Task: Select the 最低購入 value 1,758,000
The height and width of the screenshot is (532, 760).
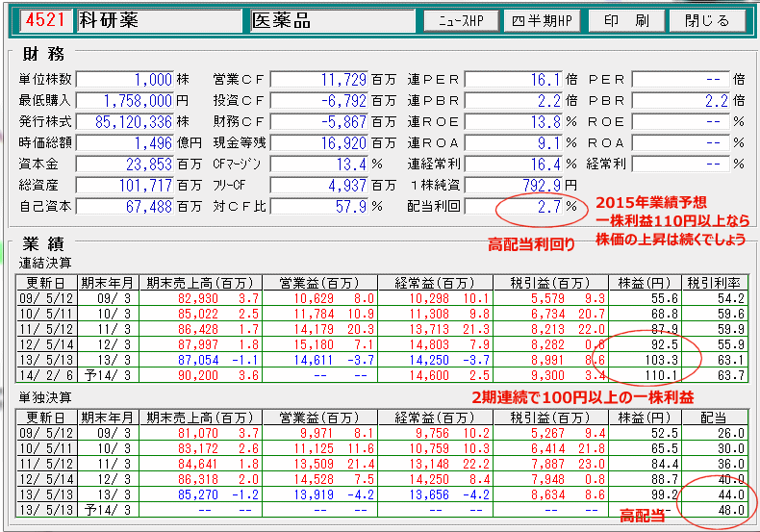Action: [124, 101]
